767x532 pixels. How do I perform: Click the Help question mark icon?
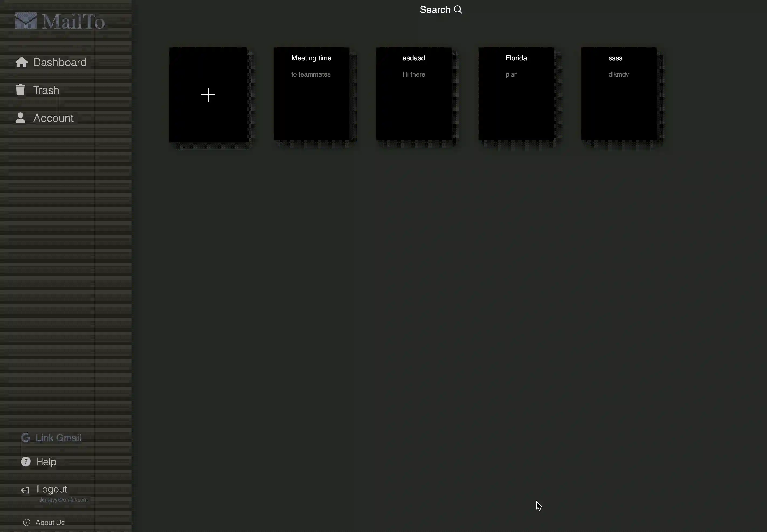(26, 462)
